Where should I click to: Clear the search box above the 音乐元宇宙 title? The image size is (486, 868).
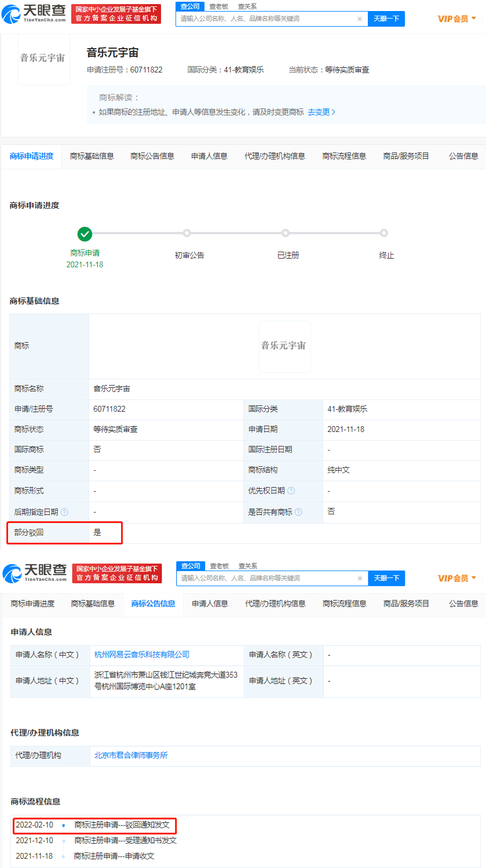click(359, 19)
